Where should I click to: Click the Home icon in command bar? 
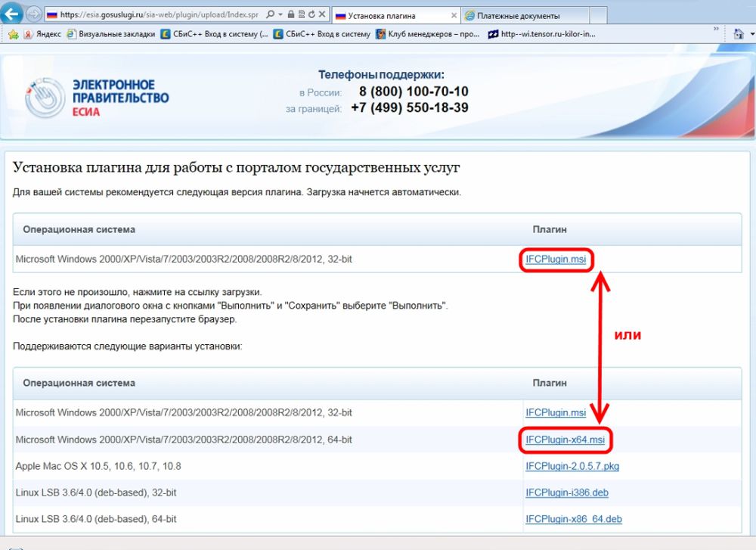click(739, 34)
